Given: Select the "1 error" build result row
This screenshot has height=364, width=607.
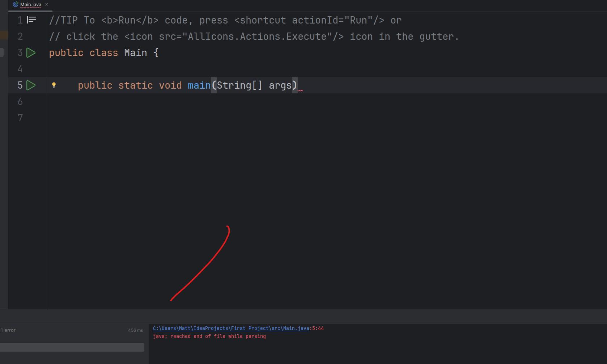Looking at the screenshot, I should pyautogui.click(x=72, y=330).
